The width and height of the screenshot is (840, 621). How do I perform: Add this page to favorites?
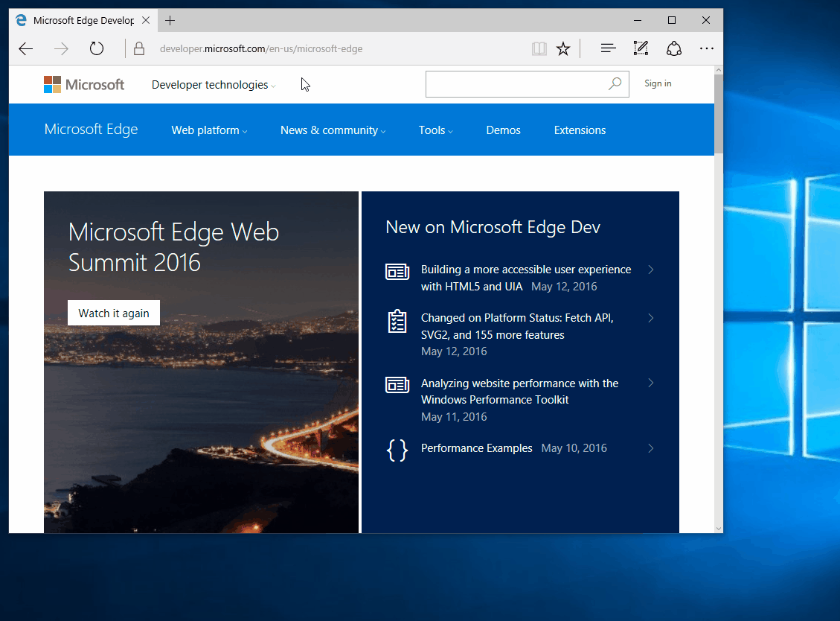coord(563,48)
